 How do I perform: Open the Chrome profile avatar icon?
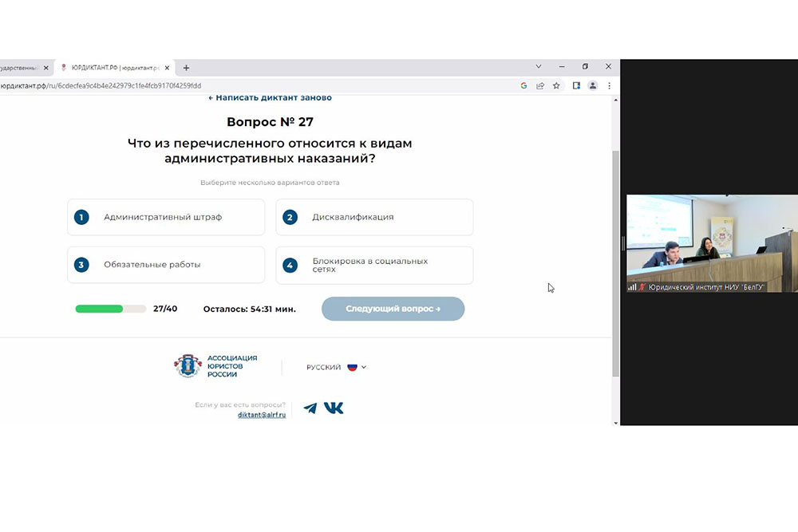593,85
